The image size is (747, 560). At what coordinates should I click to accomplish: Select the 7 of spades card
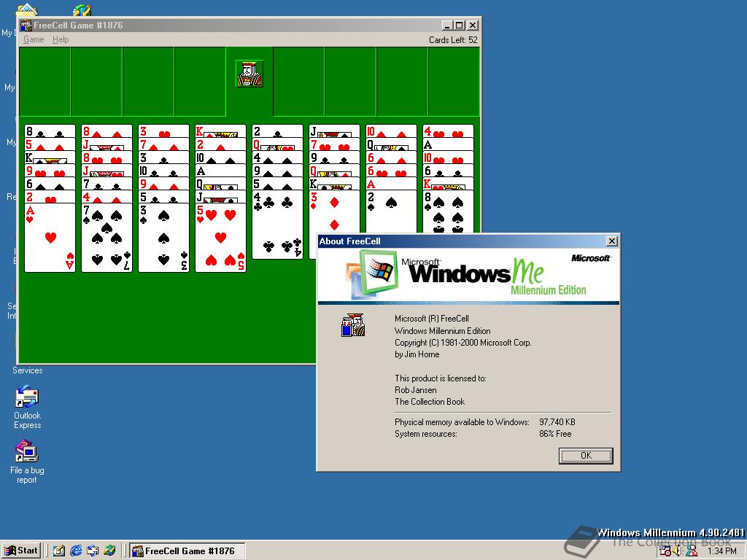coord(107,238)
